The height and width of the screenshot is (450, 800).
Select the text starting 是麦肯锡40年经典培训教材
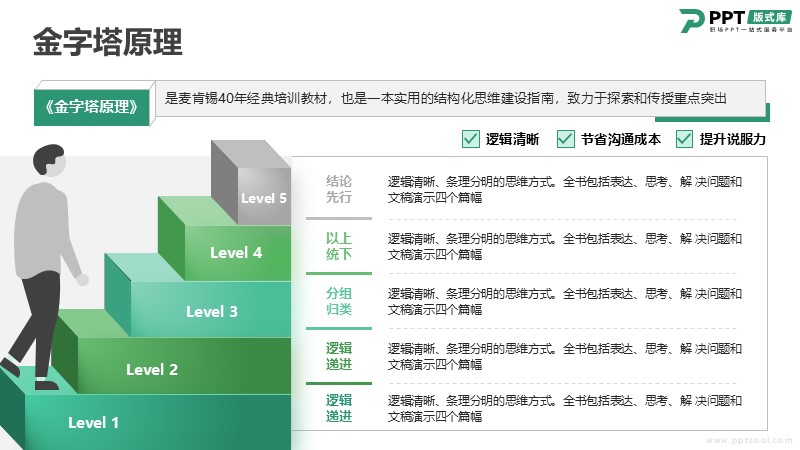point(445,98)
